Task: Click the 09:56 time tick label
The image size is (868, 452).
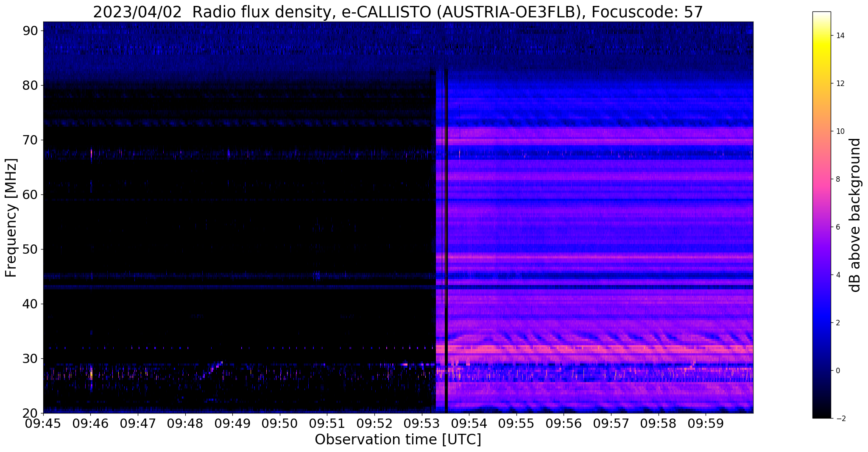Action: tap(564, 423)
